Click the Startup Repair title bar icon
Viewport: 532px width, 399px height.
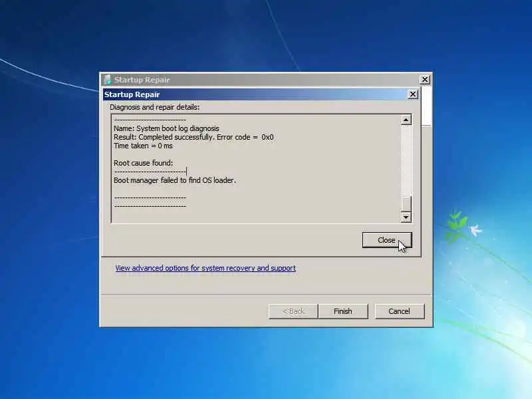(x=108, y=80)
